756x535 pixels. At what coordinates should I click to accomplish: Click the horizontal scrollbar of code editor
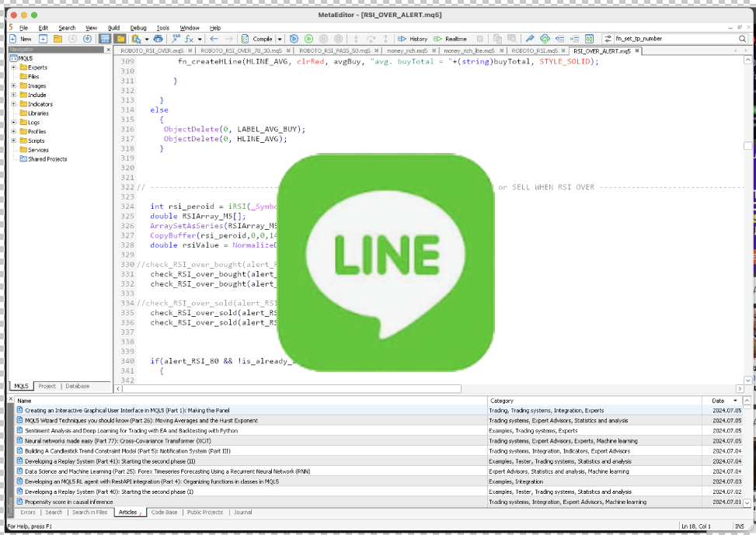(x=292, y=388)
